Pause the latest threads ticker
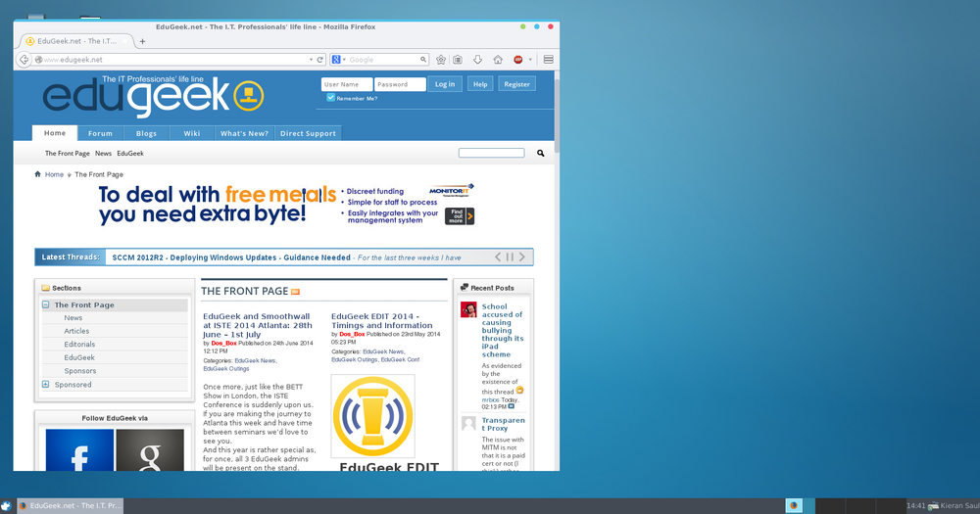Screen dimensions: 980x514 tap(510, 257)
